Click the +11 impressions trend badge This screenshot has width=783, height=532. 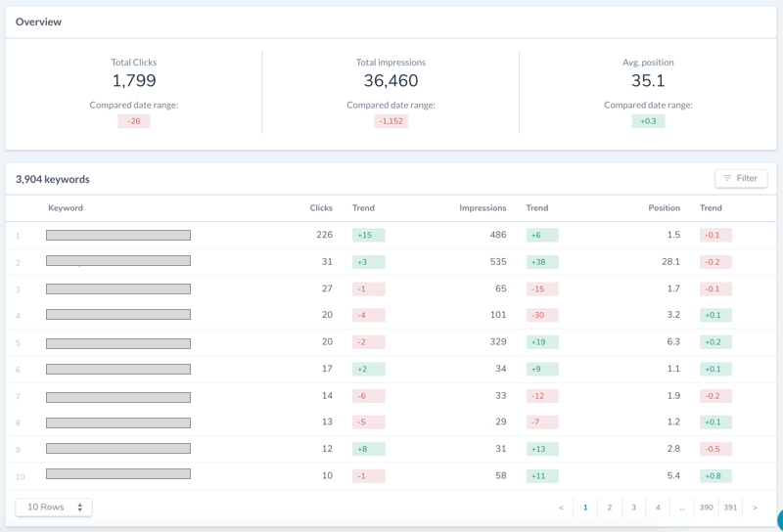542,475
